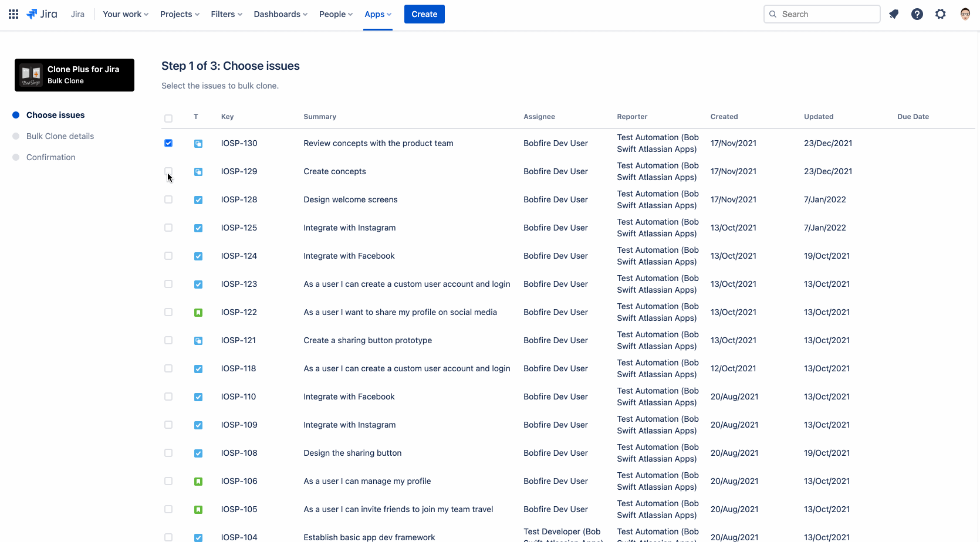Click the Create button
980x542 pixels.
[424, 14]
